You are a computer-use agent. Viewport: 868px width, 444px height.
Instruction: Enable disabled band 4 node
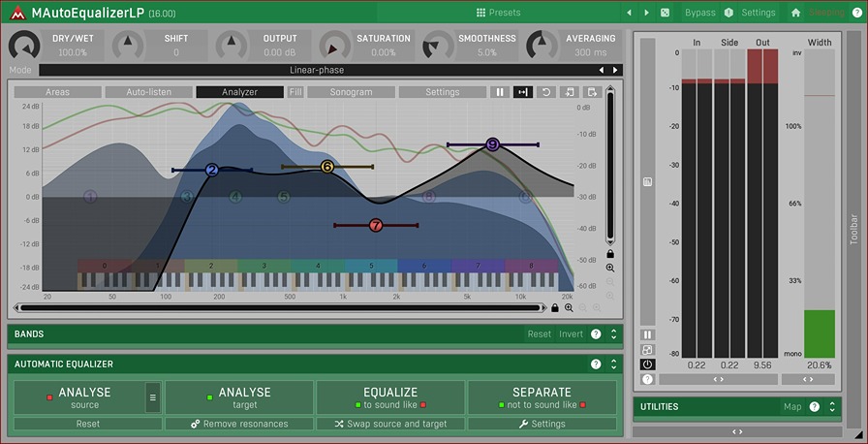(235, 196)
